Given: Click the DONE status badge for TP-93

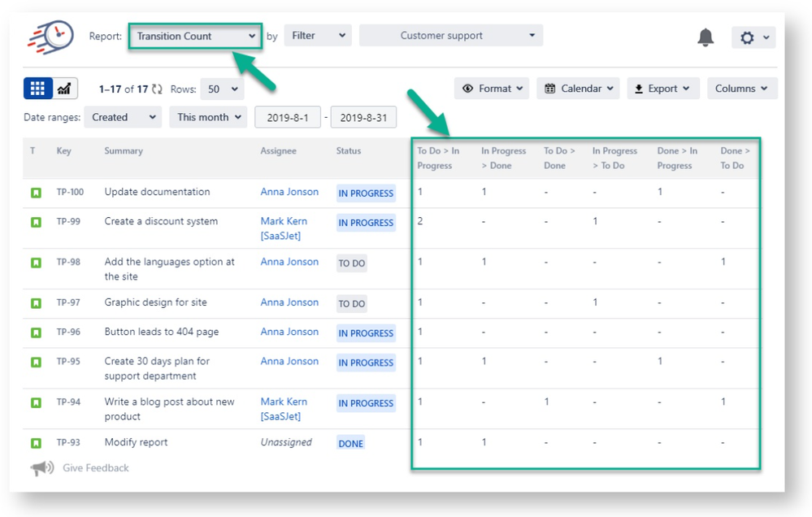Looking at the screenshot, I should (x=350, y=444).
